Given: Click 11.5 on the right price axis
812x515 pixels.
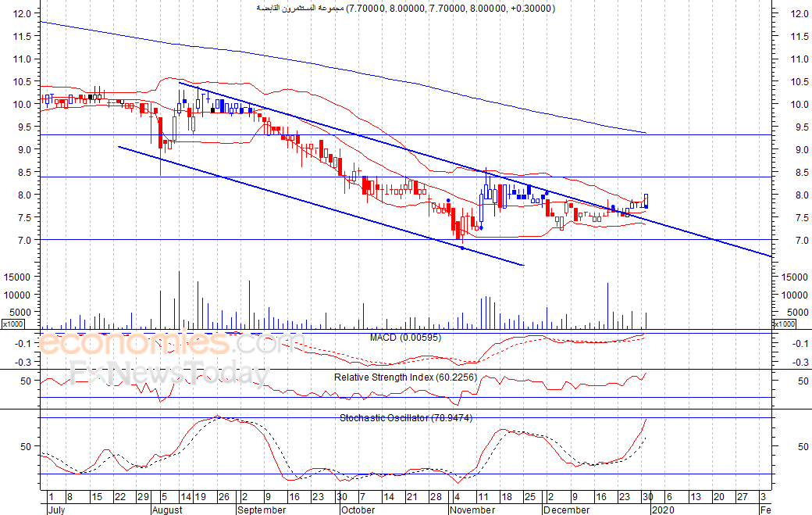Looking at the screenshot, I should tap(800, 36).
